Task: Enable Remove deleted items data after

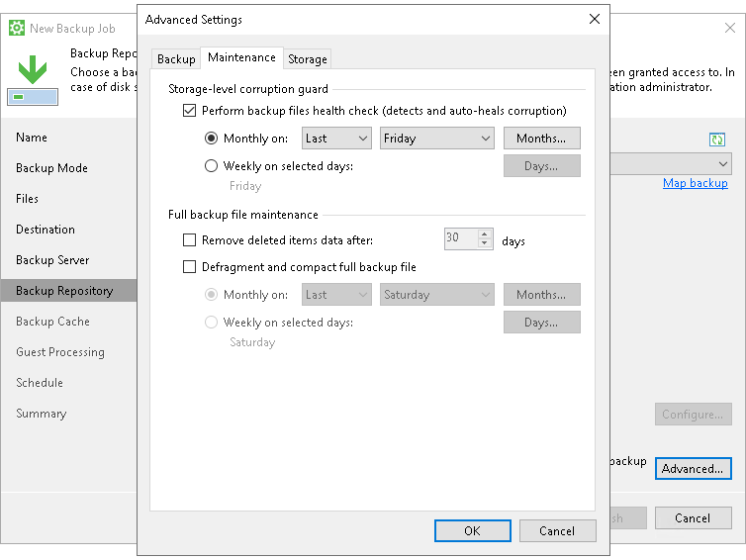Action: click(190, 239)
